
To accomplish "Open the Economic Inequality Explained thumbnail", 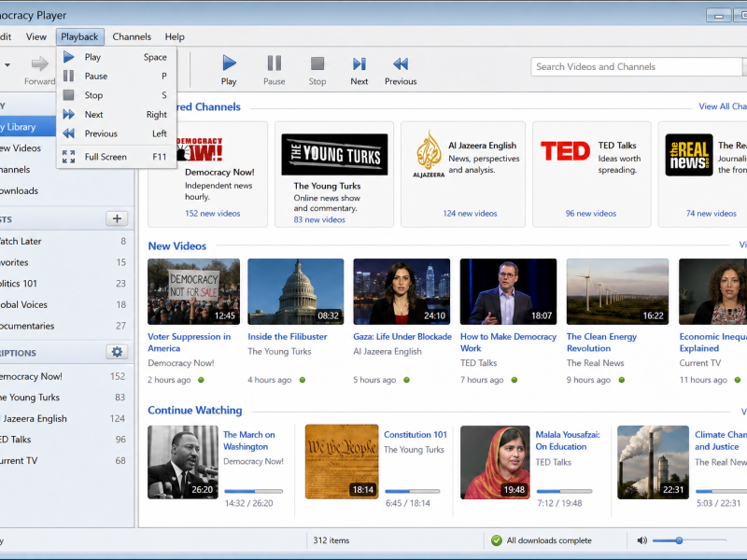I will pos(712,291).
